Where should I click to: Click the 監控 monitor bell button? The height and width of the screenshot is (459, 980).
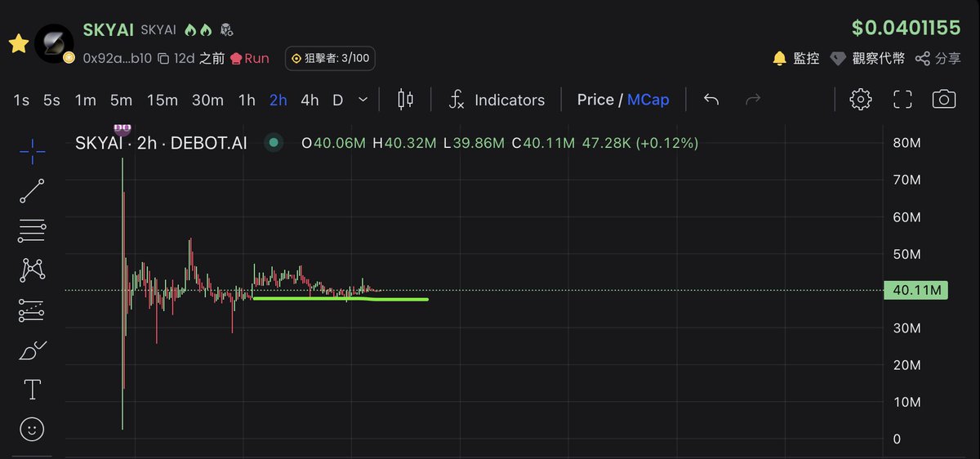click(796, 58)
